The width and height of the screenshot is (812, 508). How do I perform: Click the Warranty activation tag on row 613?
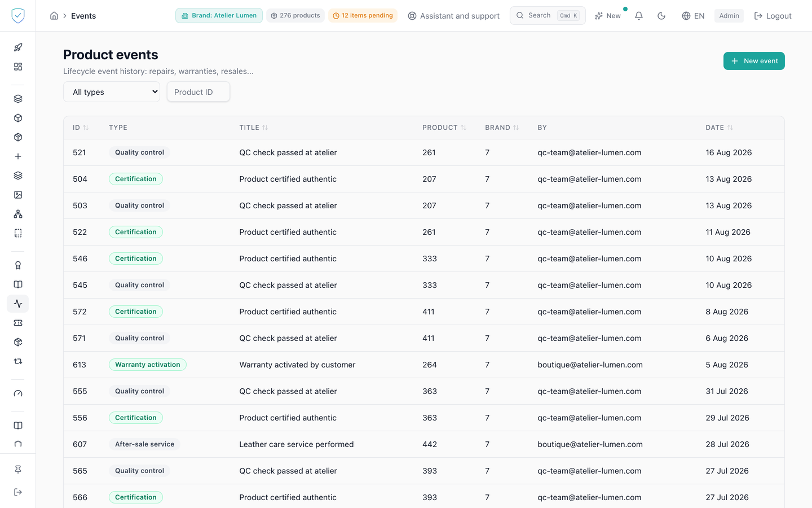(148, 365)
